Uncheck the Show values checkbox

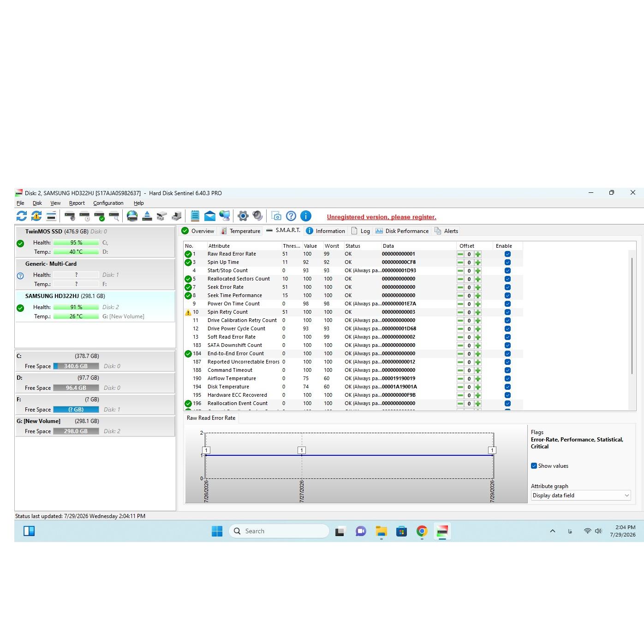click(x=534, y=466)
